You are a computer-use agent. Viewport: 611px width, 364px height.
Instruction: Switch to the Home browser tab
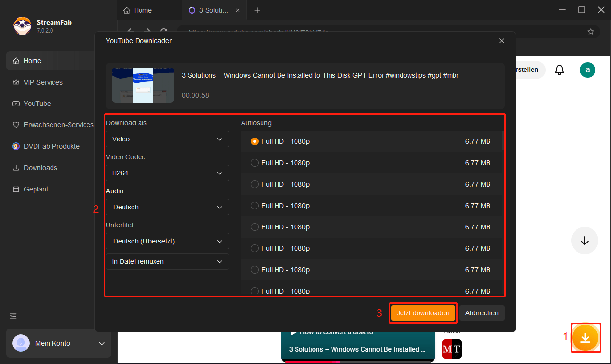click(142, 10)
